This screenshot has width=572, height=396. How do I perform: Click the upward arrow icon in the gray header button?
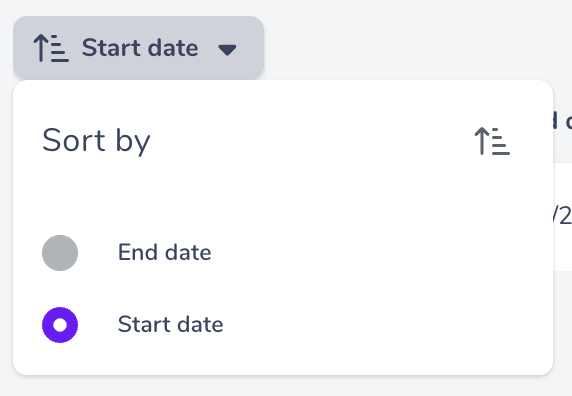click(x=51, y=48)
